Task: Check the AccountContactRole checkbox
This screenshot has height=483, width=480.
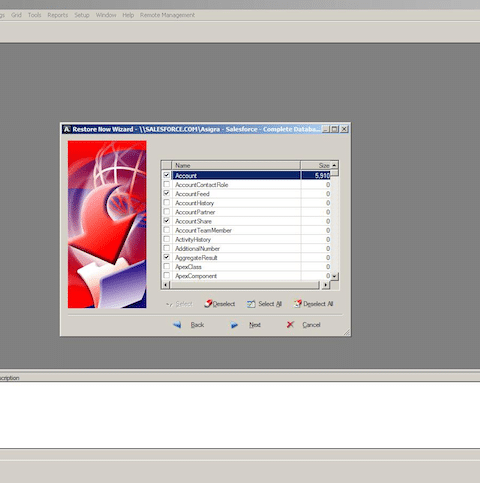Action: click(166, 184)
